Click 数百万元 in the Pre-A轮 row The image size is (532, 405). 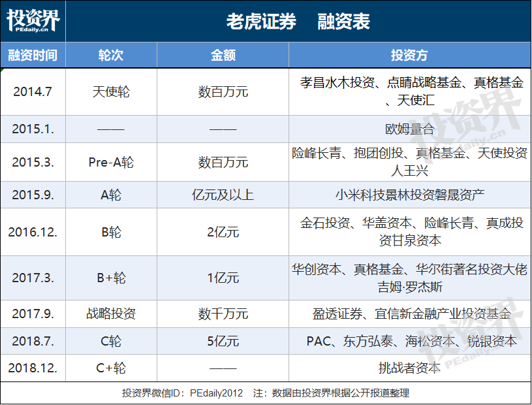[223, 162]
